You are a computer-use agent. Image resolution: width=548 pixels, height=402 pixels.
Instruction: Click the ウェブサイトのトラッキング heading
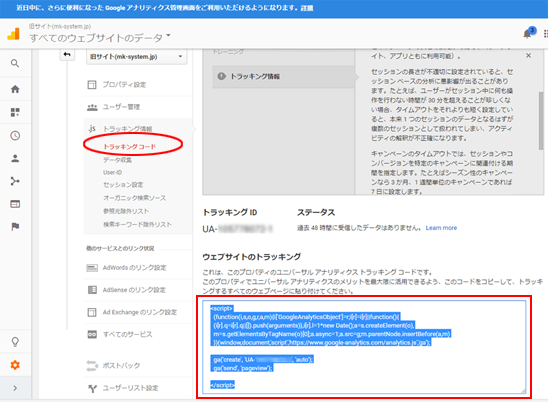[252, 257]
